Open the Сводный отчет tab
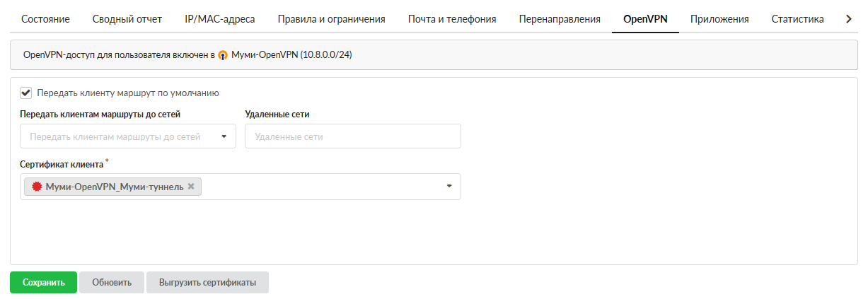The width and height of the screenshot is (868, 299). pyautogui.click(x=127, y=19)
